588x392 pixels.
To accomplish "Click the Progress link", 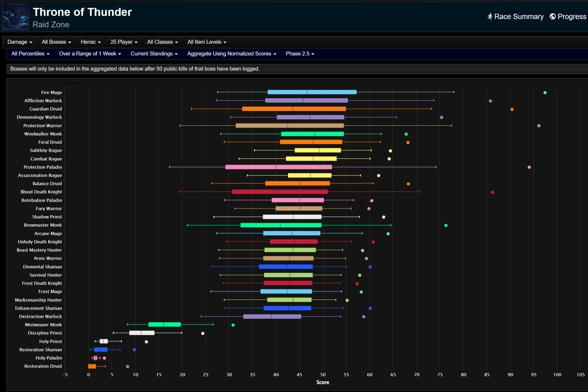I will point(572,16).
